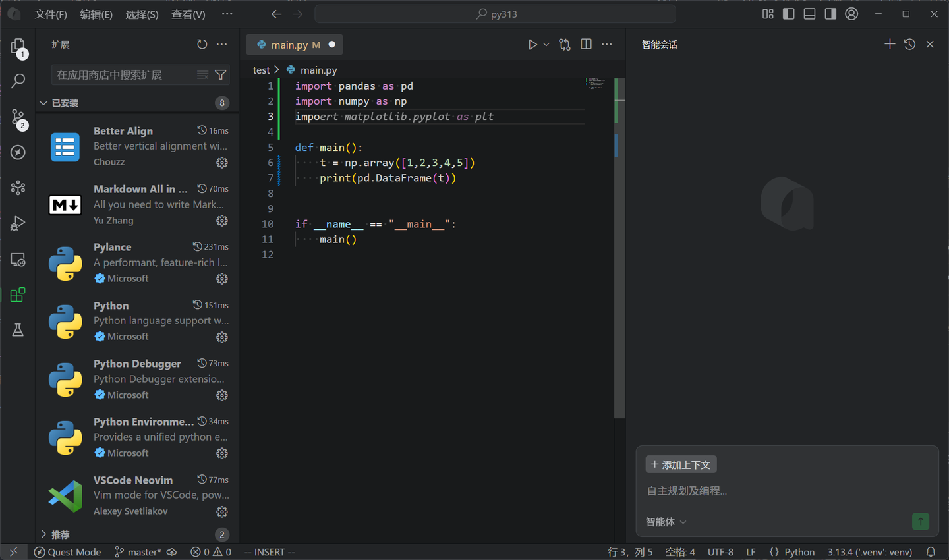Open the Search view icon
This screenshot has width=949, height=560.
coord(18,81)
